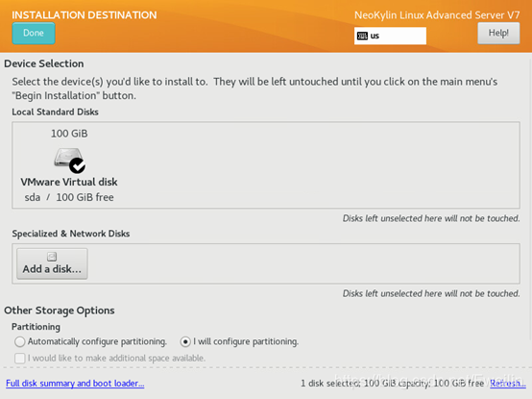Click the VMware Virtual disk label
This screenshot has height=399, width=532.
(x=69, y=182)
